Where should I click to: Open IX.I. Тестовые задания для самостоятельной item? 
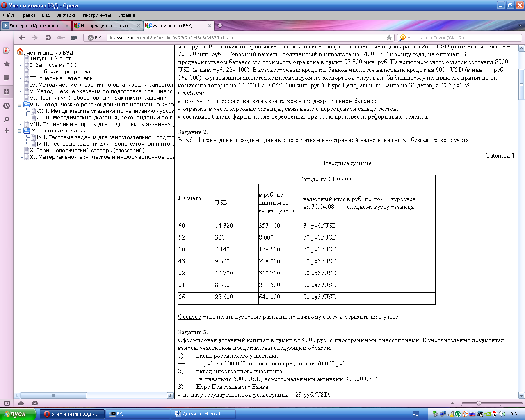[105, 137]
